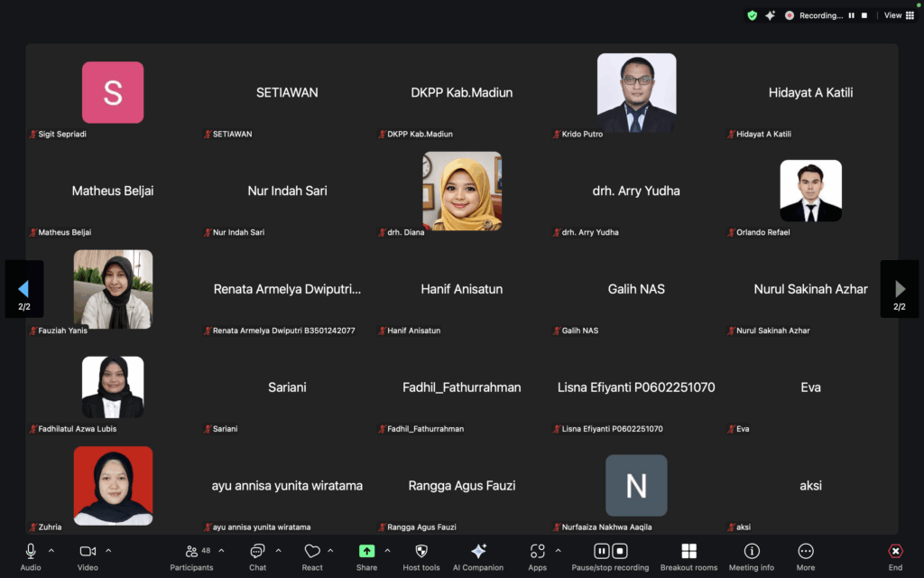Click the green Share screen icon
Image resolution: width=924 pixels, height=578 pixels.
point(366,552)
